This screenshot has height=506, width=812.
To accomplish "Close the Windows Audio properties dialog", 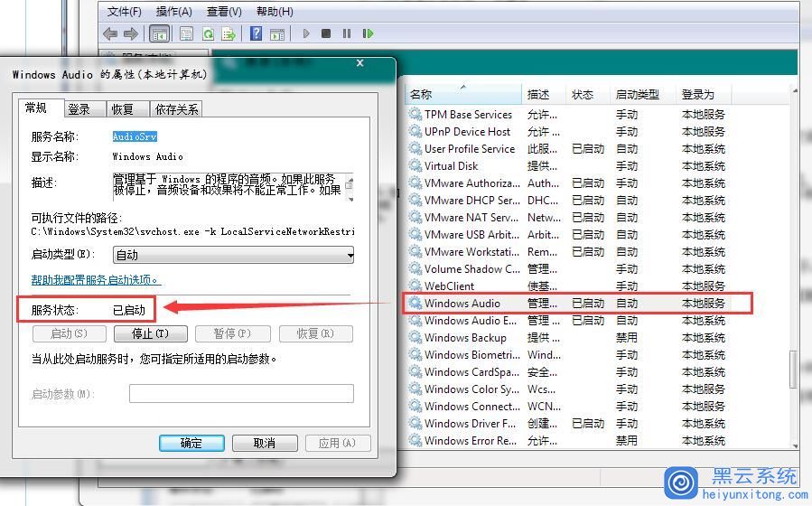I will click(x=359, y=63).
